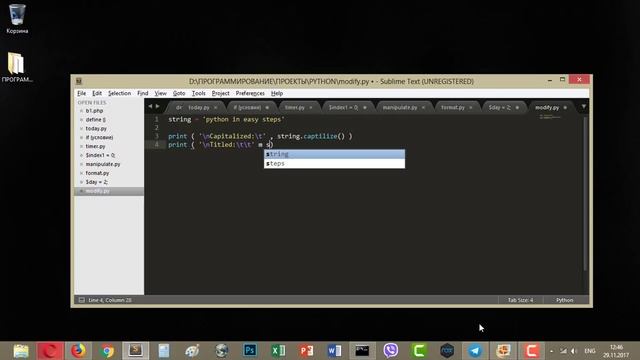This screenshot has height=360, width=640.
Task: Launch Chrome from the taskbar
Action: tap(107, 351)
